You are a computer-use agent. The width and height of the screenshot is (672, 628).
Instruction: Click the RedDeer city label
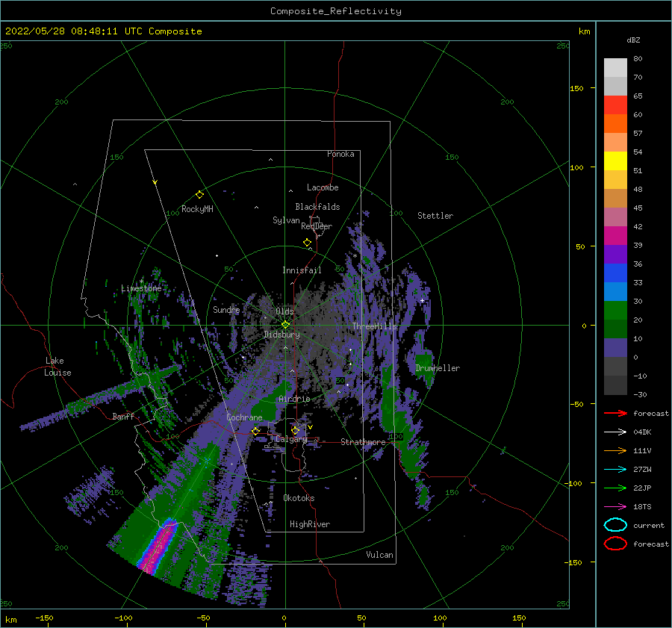click(x=317, y=226)
